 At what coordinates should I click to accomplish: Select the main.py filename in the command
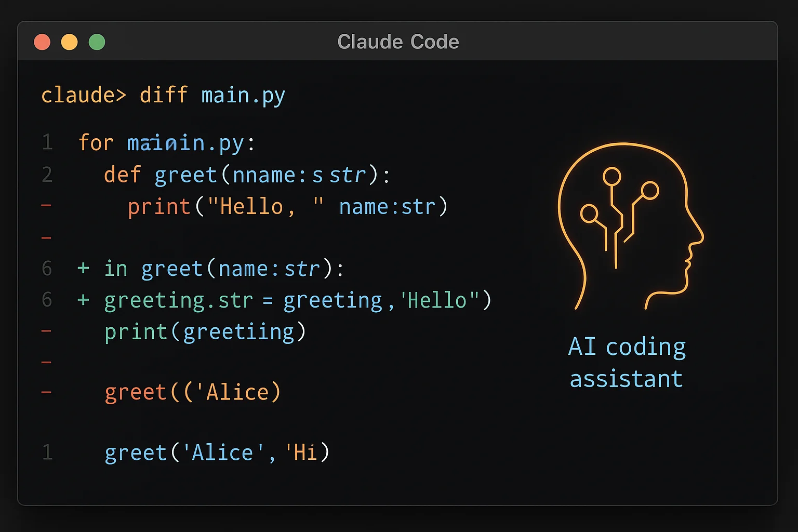(243, 95)
